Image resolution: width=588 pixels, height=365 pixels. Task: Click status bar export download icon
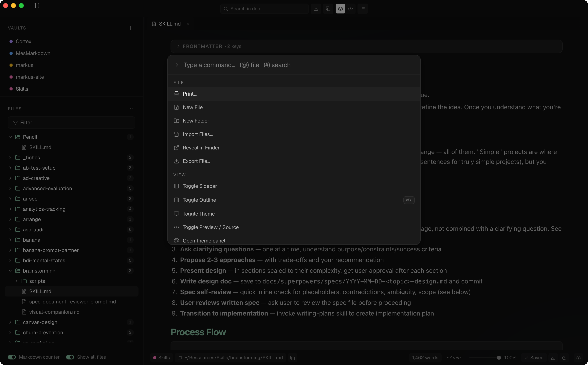pyautogui.click(x=553, y=358)
